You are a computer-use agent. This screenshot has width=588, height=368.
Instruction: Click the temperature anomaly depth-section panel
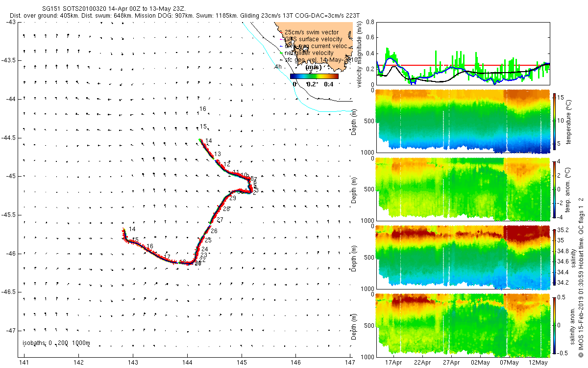463,189
